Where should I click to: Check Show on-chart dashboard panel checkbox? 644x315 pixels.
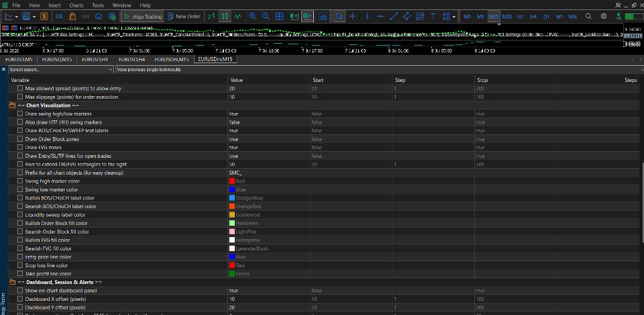pos(20,290)
